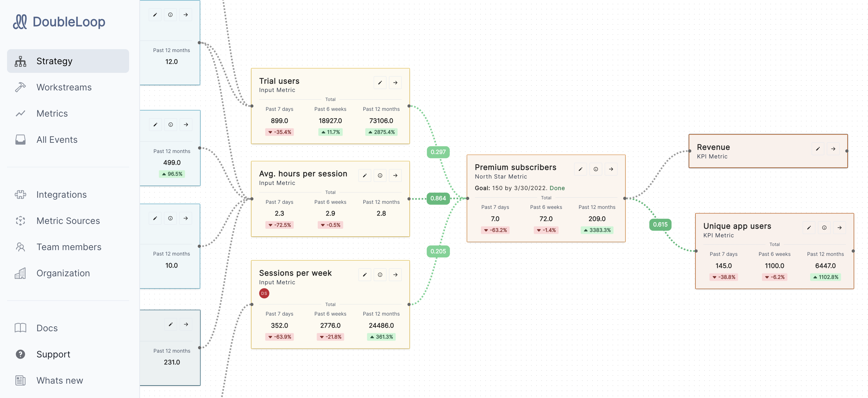Open the Docs page from the sidebar
Viewport: 868px width, 398px height.
click(47, 328)
